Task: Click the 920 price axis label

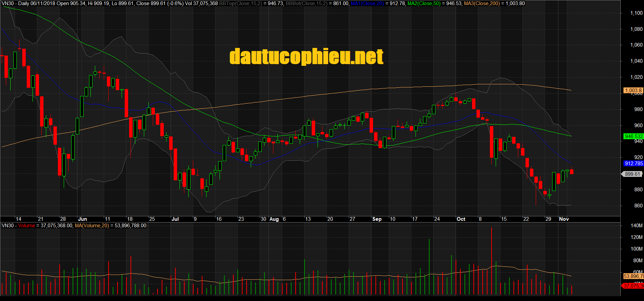Action: tap(639, 157)
